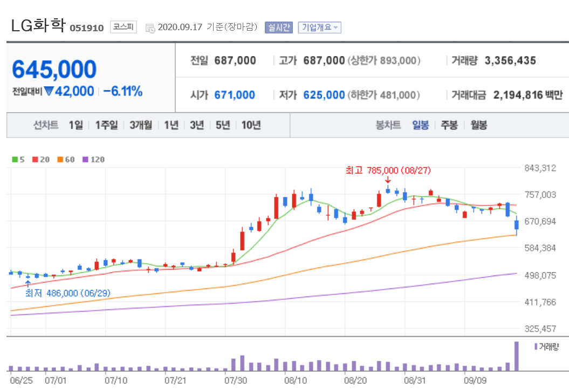
Task: Click the 411,766 price axis label
Action: click(540, 302)
